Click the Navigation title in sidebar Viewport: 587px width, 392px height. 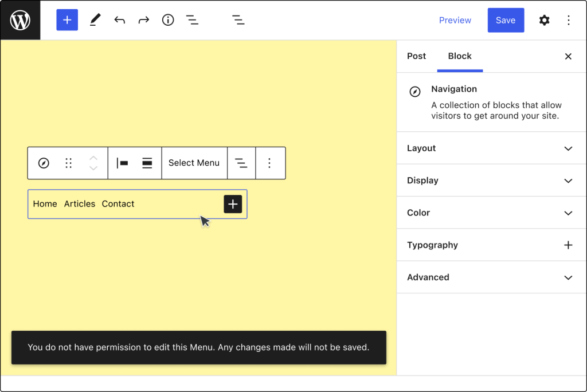pyautogui.click(x=454, y=89)
